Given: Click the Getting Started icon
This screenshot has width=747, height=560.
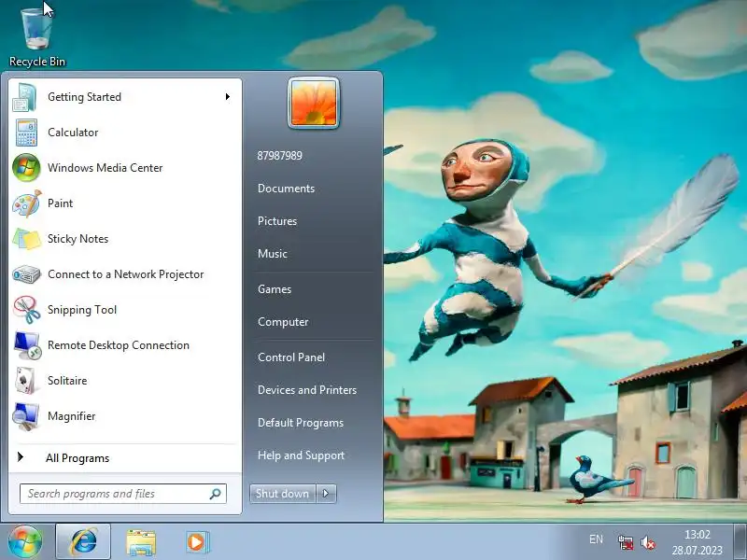Looking at the screenshot, I should click(25, 97).
